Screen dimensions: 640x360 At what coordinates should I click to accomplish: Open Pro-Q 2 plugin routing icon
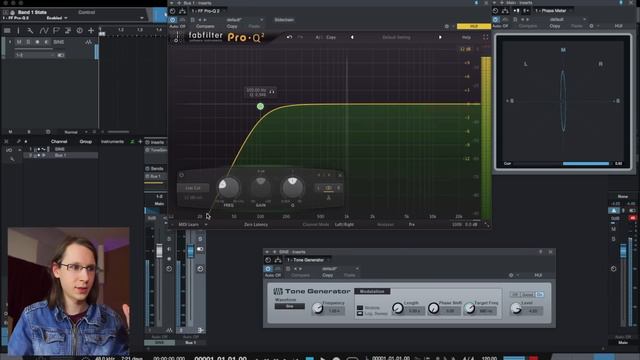(182, 11)
